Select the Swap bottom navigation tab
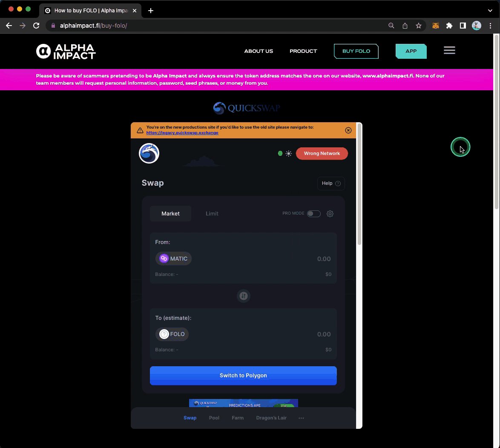Image resolution: width=500 pixels, height=448 pixels. [190, 418]
